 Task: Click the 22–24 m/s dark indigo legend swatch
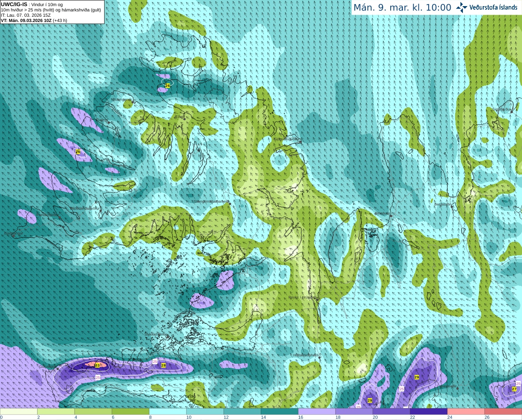[x=429, y=411]
